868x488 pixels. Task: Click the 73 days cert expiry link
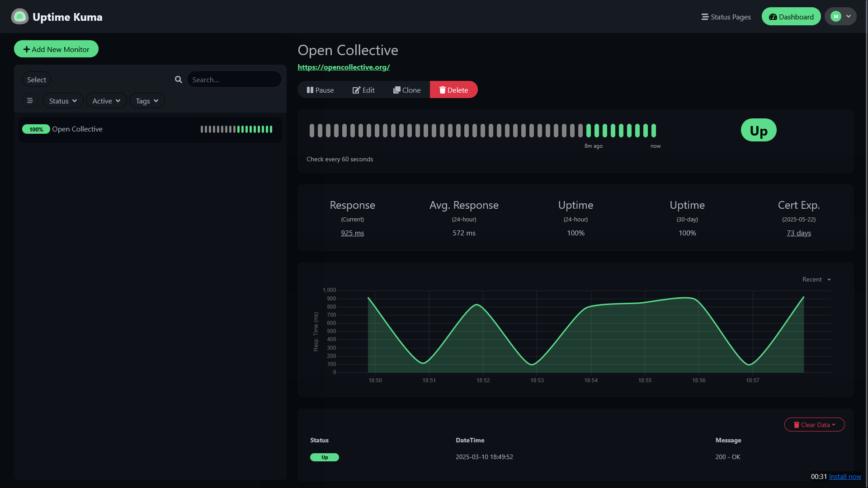[799, 233]
